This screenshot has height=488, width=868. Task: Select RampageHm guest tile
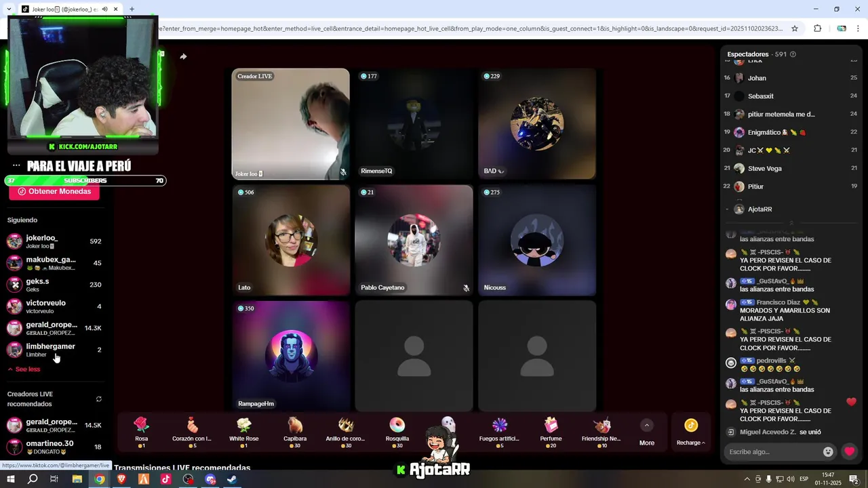(x=291, y=356)
